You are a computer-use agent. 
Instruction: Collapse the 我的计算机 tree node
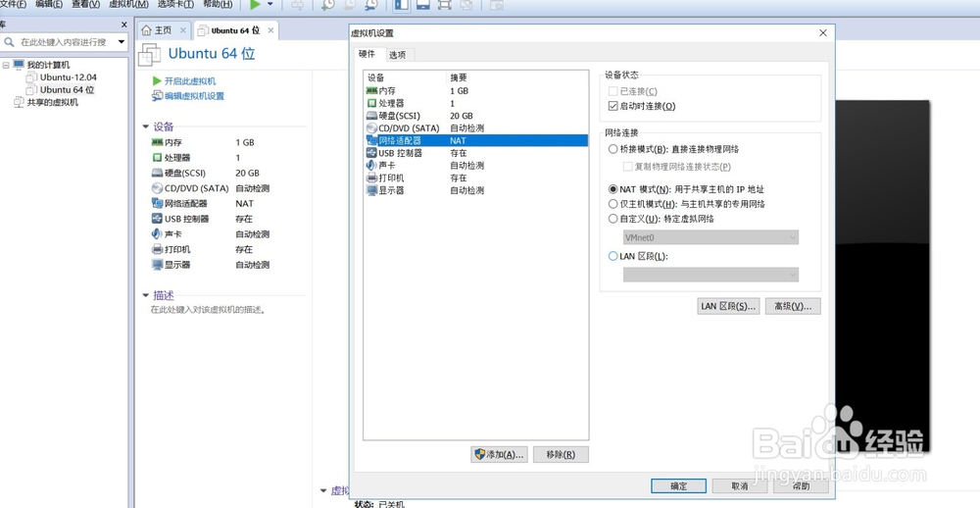click(6, 65)
